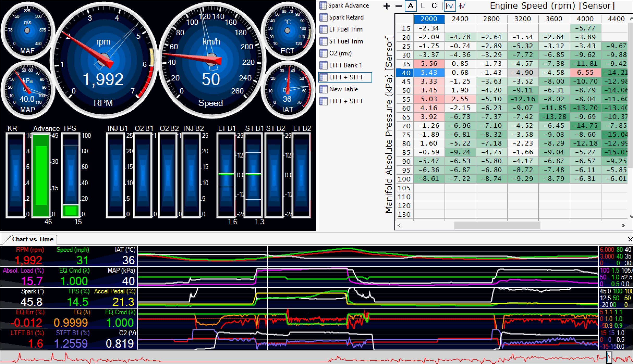Click the right arrow of table scrollbar

623,225
